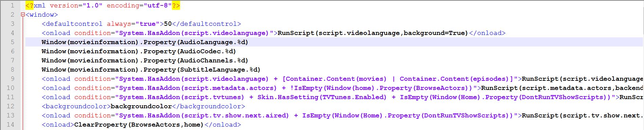
Task: Select line number 9 in the gutter
Action: [x=13, y=79]
